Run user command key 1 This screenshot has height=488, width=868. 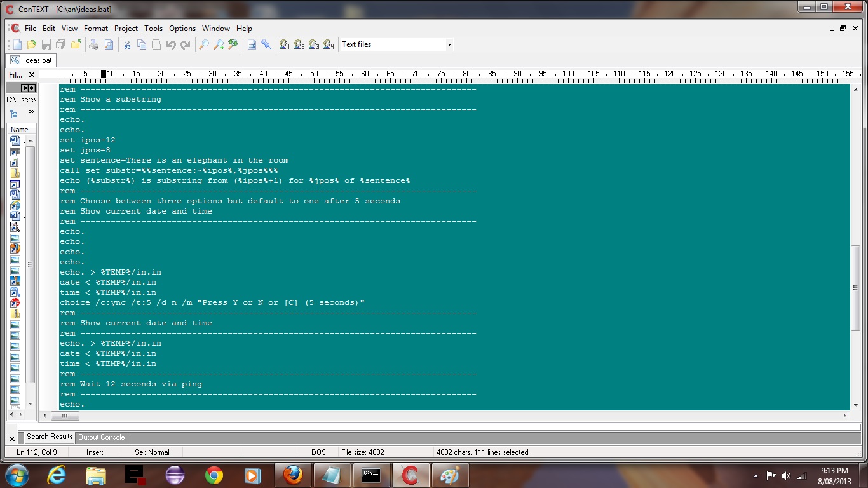(285, 44)
